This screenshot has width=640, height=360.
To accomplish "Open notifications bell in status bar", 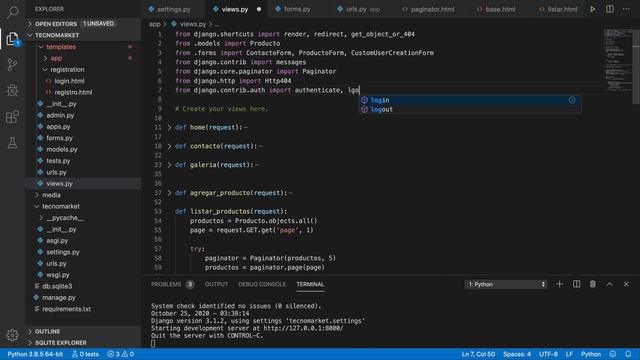I will [628, 354].
